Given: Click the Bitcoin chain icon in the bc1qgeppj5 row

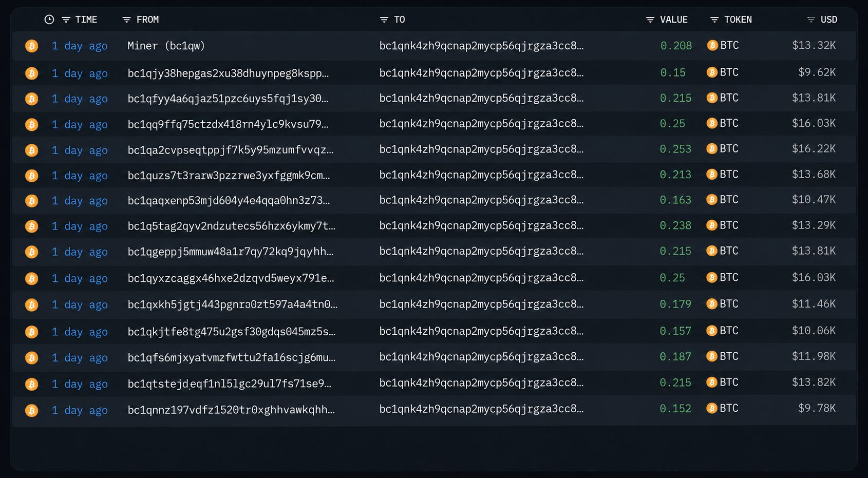Looking at the screenshot, I should [x=32, y=252].
